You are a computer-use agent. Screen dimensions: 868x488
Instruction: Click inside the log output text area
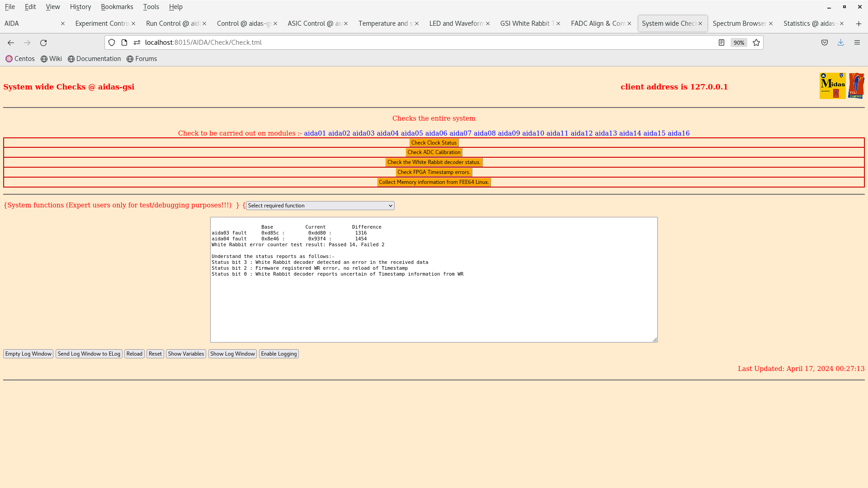coord(434,307)
